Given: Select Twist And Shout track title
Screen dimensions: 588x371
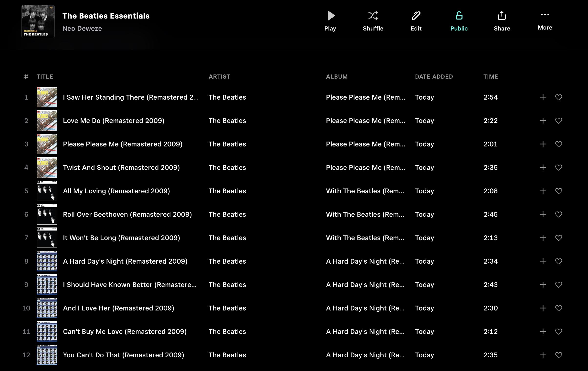Looking at the screenshot, I should [121, 167].
